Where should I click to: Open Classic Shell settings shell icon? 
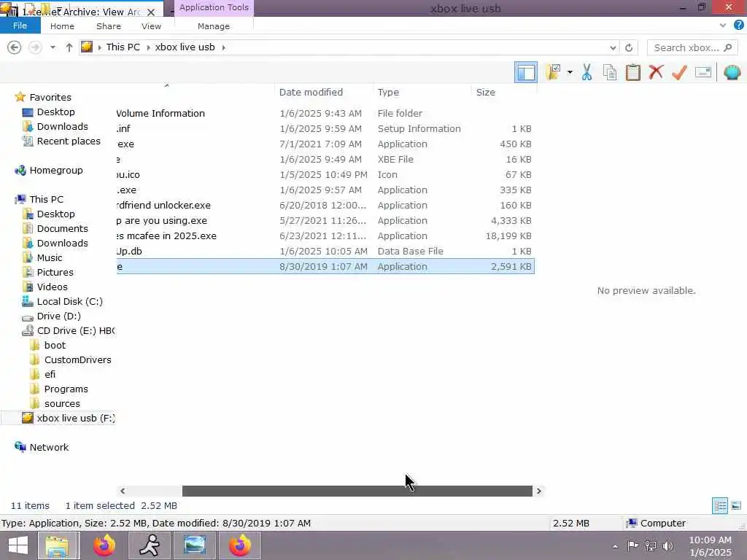[x=732, y=72]
